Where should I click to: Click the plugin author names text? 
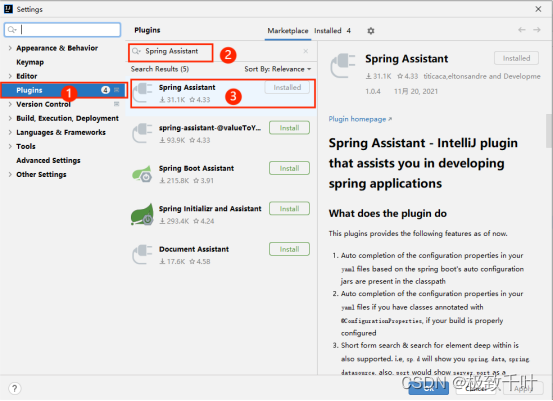[482, 76]
